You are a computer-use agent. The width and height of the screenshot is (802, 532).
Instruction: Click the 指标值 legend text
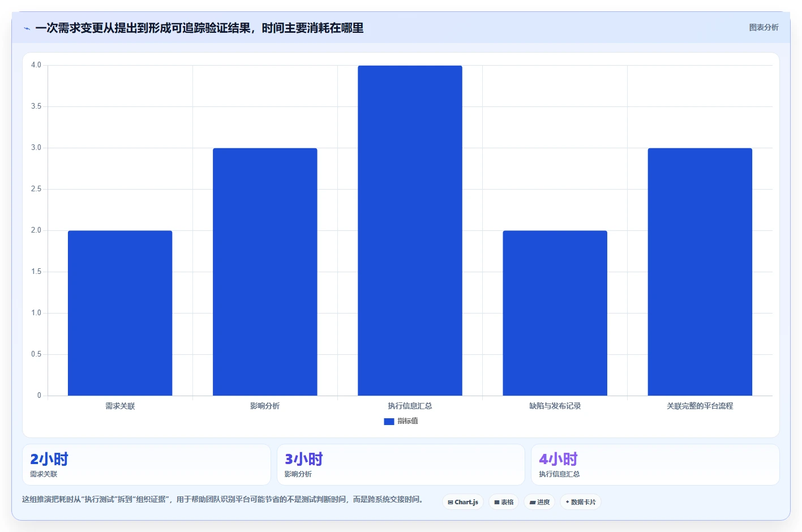pos(408,421)
